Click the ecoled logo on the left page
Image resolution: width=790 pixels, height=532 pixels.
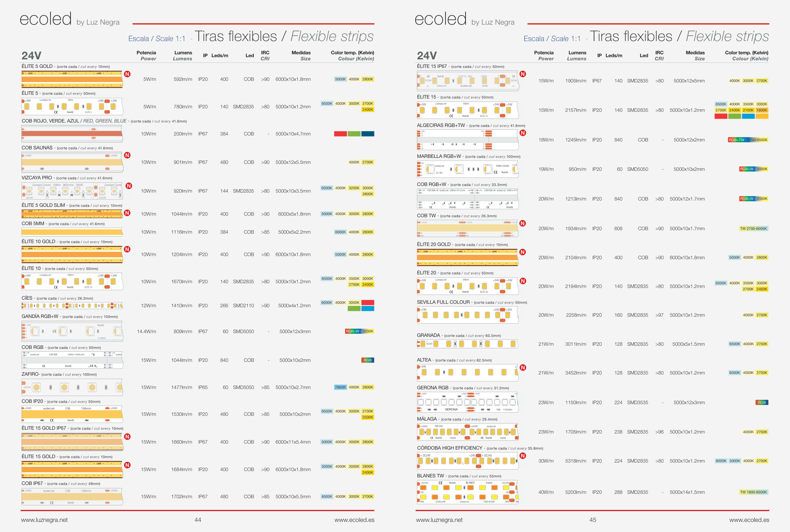pos(46,19)
